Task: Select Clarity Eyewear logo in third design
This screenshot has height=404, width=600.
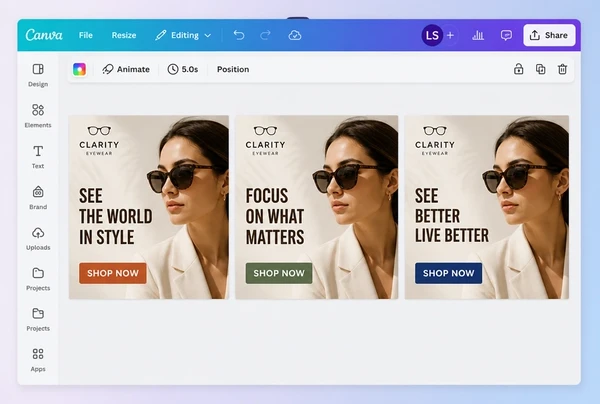Action: point(435,140)
